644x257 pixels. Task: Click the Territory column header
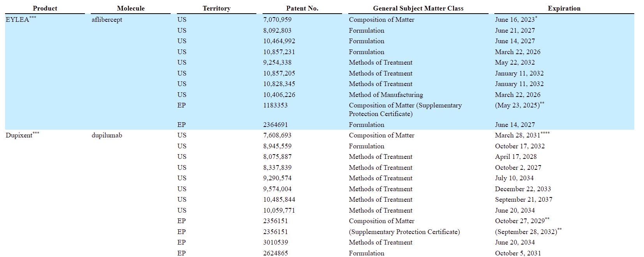point(216,8)
